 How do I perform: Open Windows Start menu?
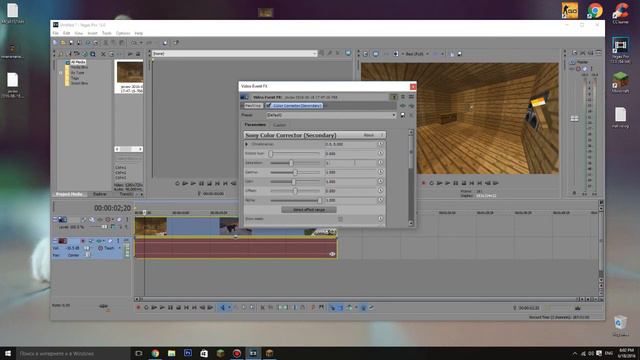coord(8,353)
